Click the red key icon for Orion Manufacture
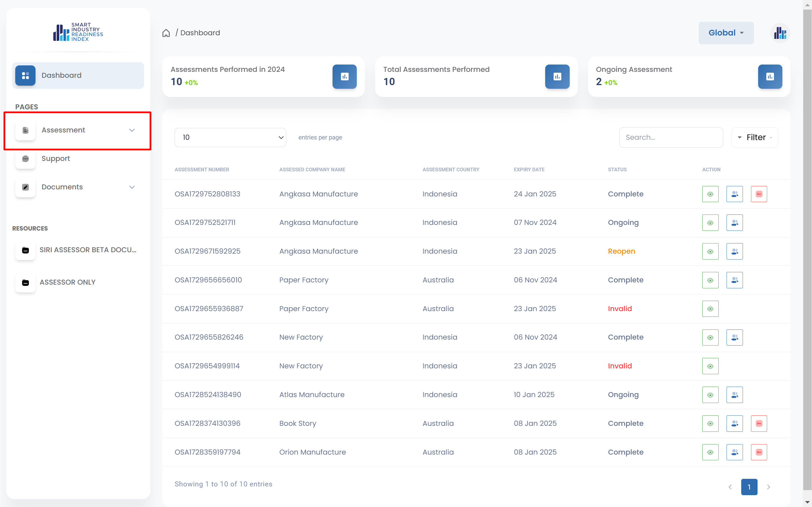Screen dimensions: 812x507 pyautogui.click(x=759, y=452)
